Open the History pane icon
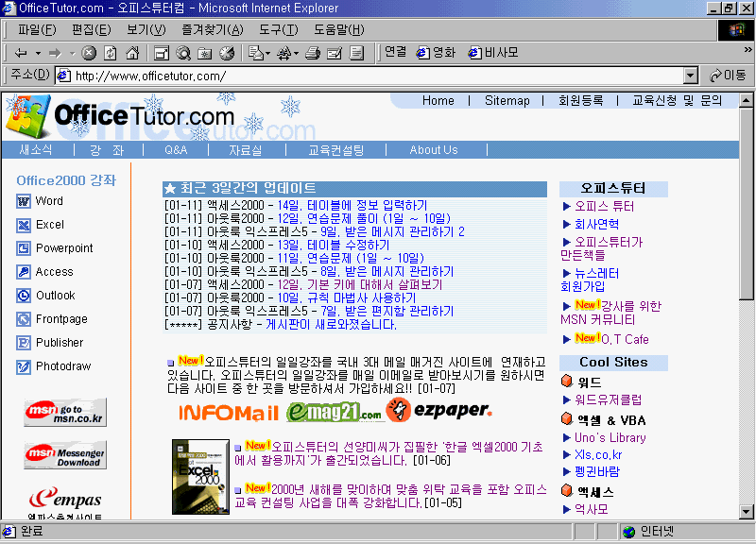Screen dimensions: 756x544 click(227, 53)
